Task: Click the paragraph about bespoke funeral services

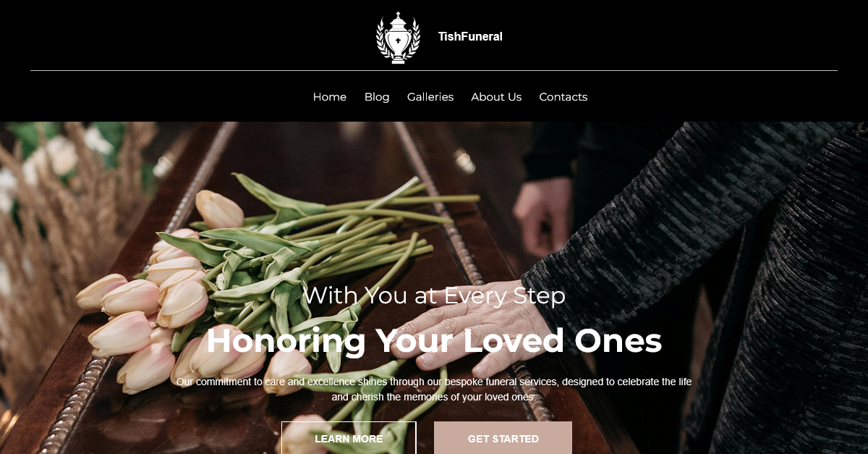Action: click(x=434, y=389)
